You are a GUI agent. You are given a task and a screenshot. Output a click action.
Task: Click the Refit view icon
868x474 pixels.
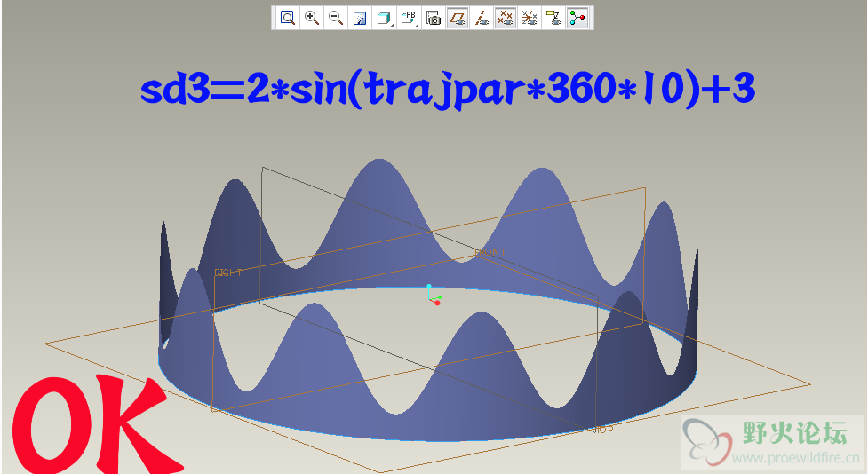coord(288,18)
